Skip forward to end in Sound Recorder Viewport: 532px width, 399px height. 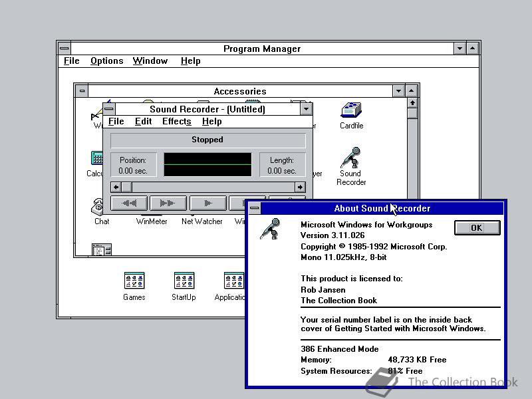168,203
